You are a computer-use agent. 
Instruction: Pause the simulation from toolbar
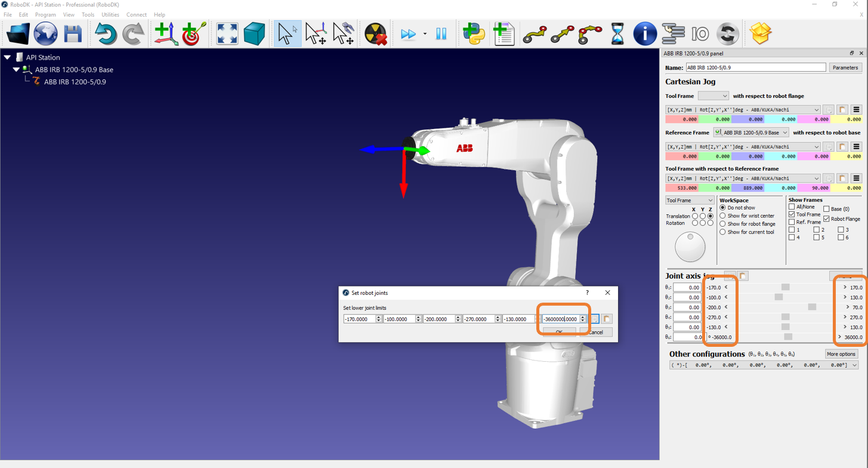(441, 34)
